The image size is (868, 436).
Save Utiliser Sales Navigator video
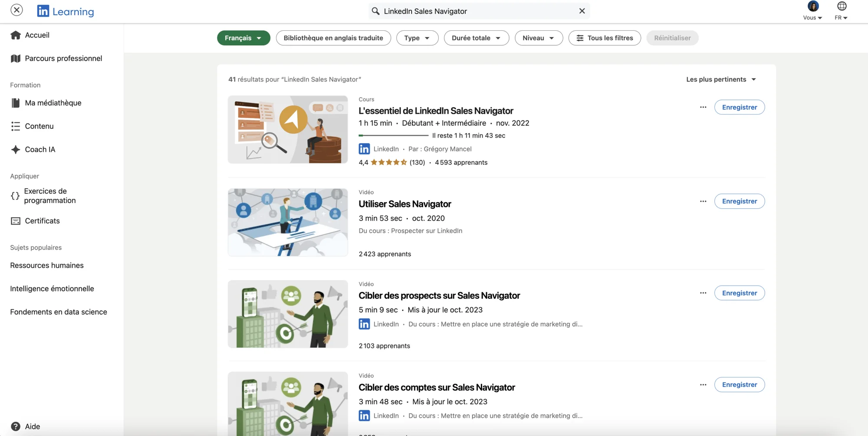pyautogui.click(x=740, y=201)
